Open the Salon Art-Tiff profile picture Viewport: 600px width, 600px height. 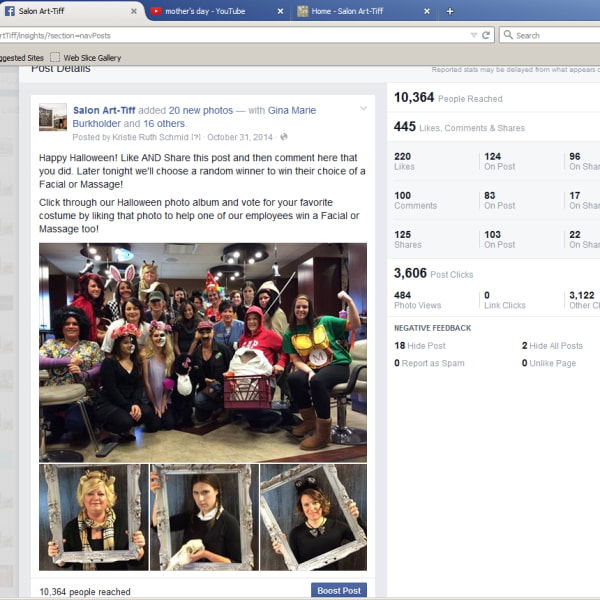click(53, 117)
